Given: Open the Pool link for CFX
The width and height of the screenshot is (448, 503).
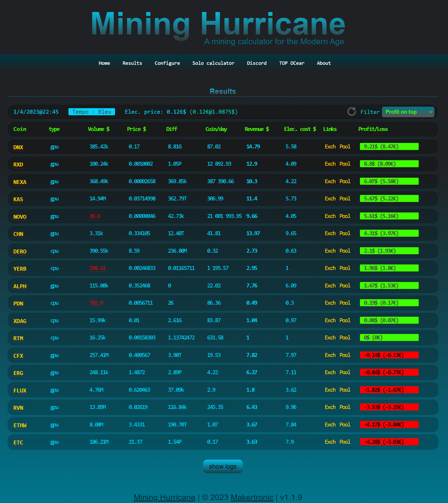Looking at the screenshot, I should pyautogui.click(x=345, y=355).
